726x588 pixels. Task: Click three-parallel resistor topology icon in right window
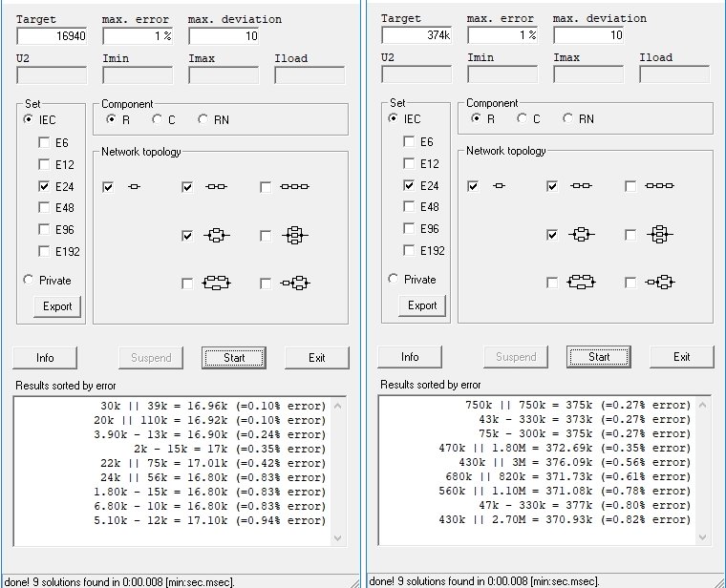coord(660,235)
